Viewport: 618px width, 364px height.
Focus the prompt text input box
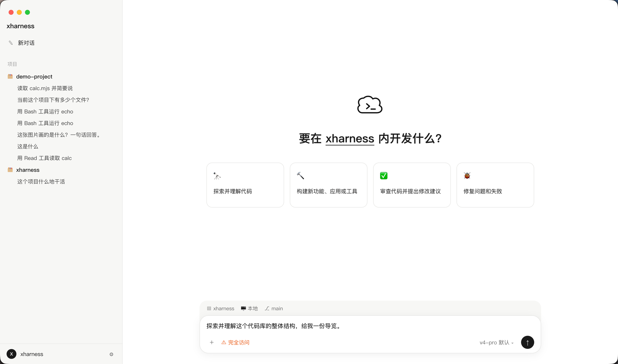(x=370, y=326)
